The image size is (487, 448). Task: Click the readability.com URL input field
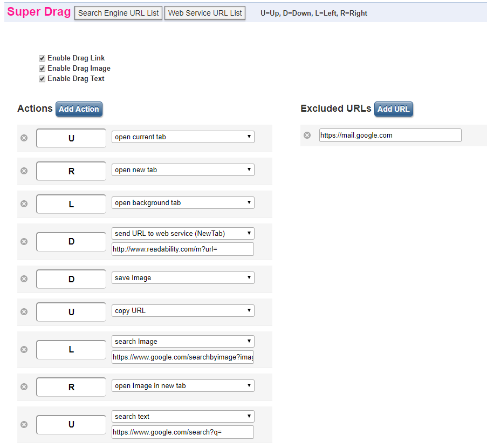[x=183, y=249]
